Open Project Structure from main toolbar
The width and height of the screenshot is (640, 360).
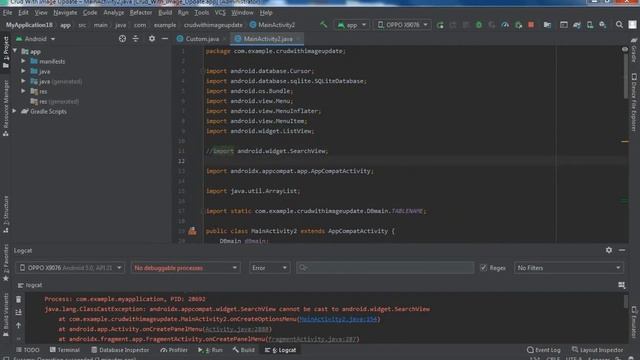click(547, 25)
